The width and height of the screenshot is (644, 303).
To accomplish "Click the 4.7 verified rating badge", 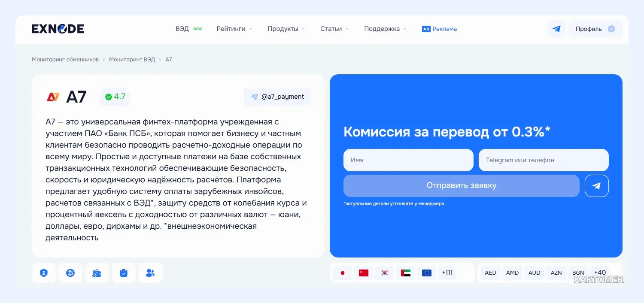I will 115,97.
